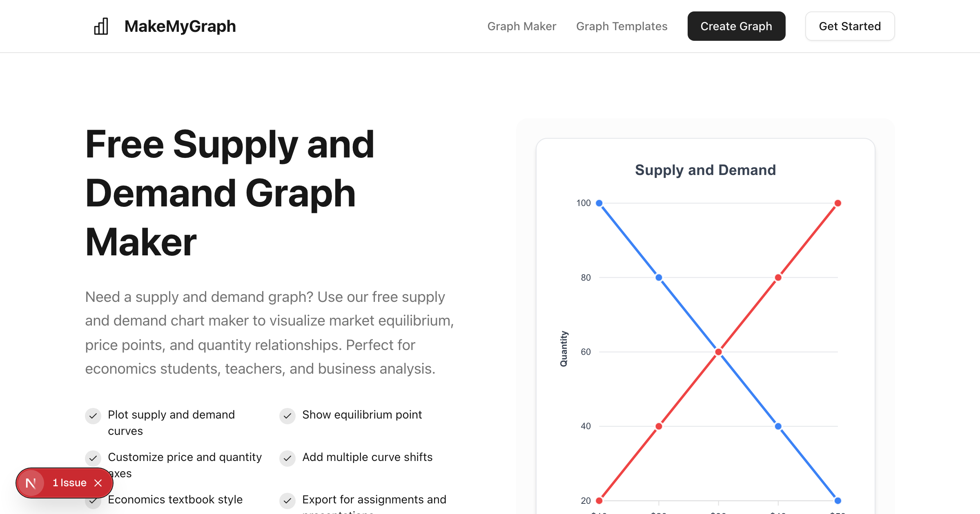Click the MakeMyGraph site name
This screenshot has width=980, height=514.
180,26
